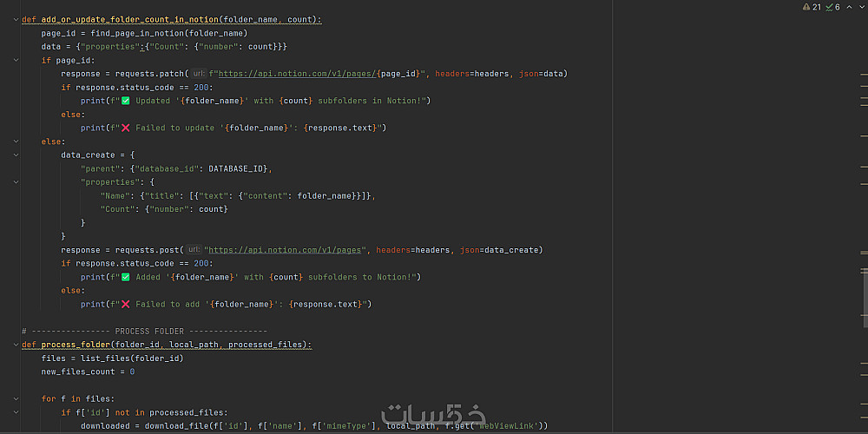Fold the "properties" dictionary inside data_create
This screenshot has height=434, width=868.
click(x=16, y=181)
